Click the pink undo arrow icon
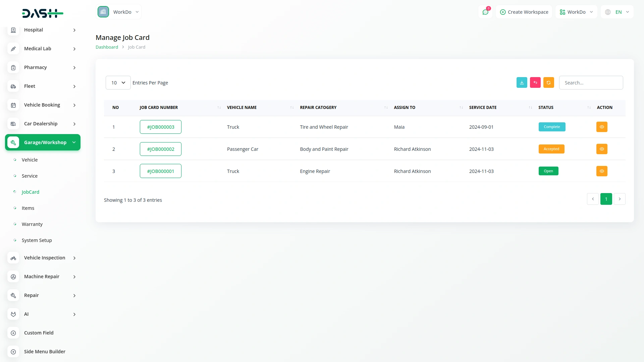 535,82
